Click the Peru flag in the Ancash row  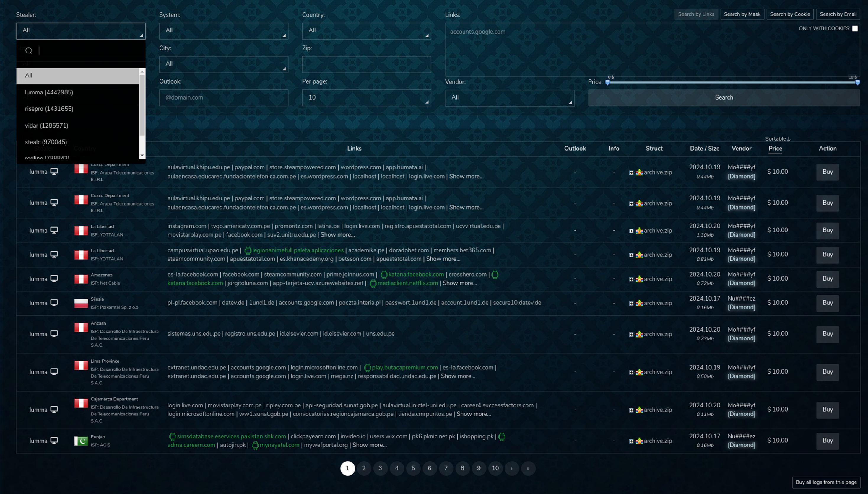[x=81, y=327]
